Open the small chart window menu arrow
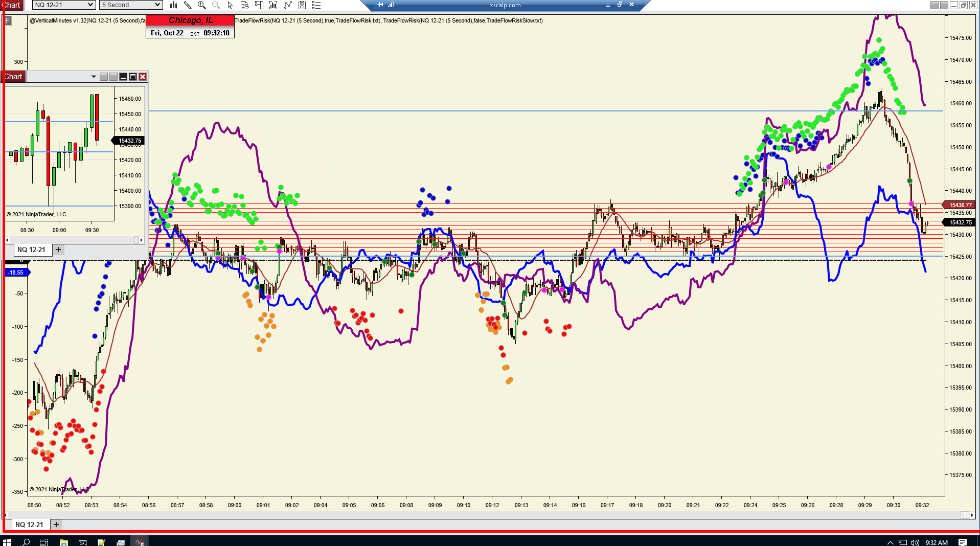The image size is (980, 546). [x=94, y=77]
